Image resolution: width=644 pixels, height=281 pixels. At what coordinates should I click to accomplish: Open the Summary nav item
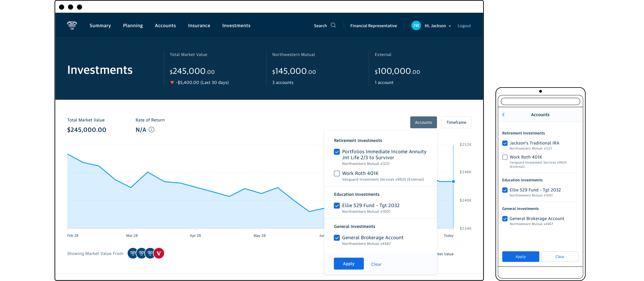[x=100, y=26]
